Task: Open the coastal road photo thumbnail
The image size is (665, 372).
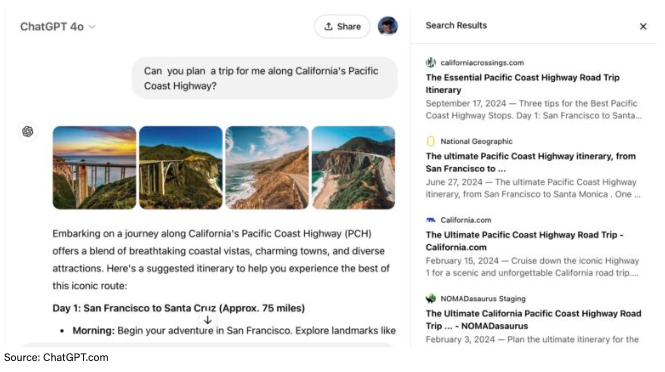Action: [267, 168]
